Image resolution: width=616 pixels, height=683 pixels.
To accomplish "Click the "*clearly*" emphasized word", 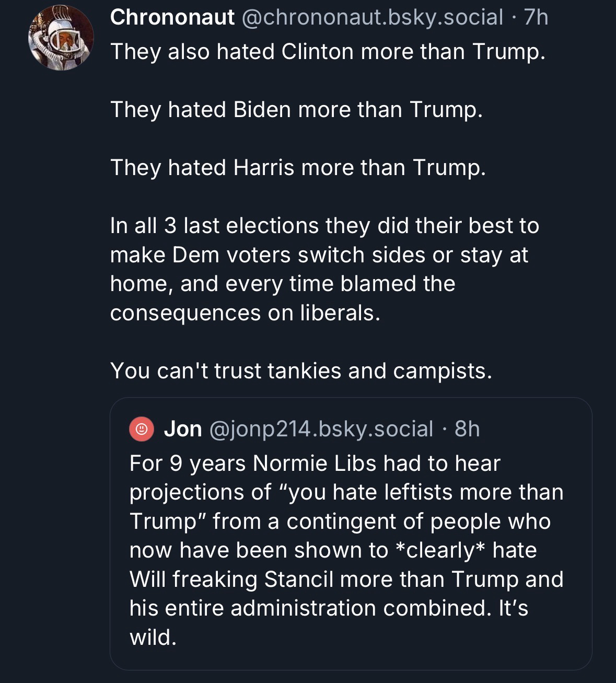I will (x=440, y=550).
